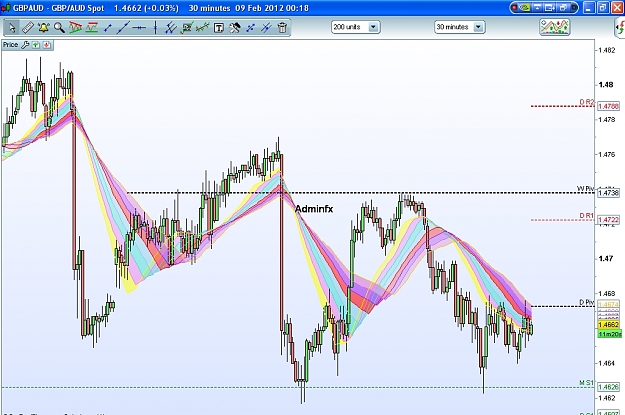
Task: Select the short segment drawing tool
Action: click(107, 28)
